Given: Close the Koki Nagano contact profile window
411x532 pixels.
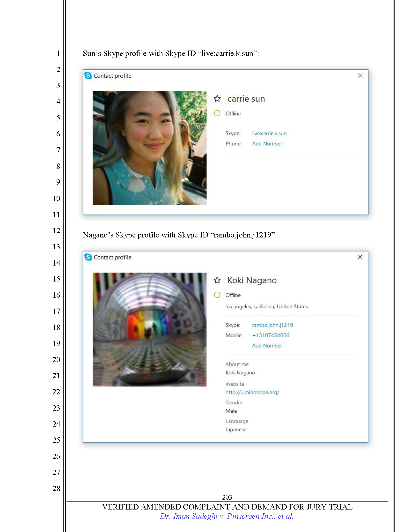Looking at the screenshot, I should (x=360, y=257).
